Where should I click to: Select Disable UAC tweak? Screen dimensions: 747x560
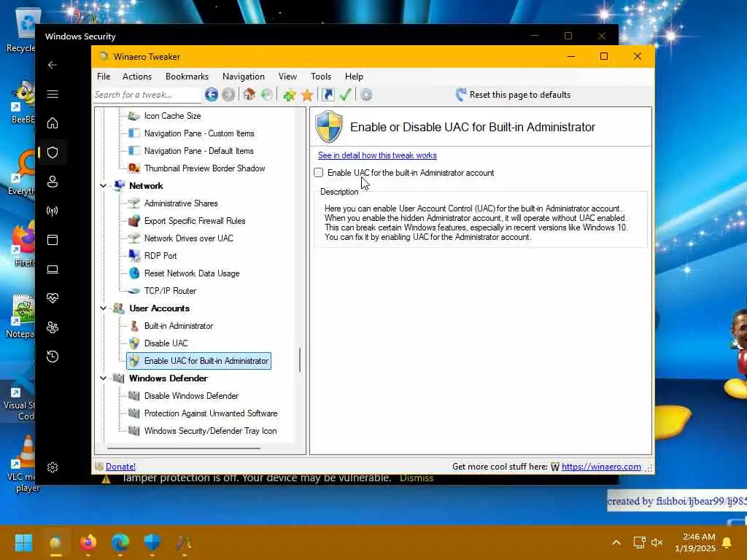(166, 343)
